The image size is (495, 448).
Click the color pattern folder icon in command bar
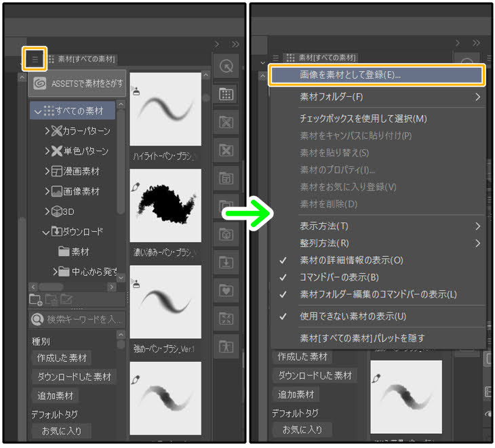(x=226, y=122)
